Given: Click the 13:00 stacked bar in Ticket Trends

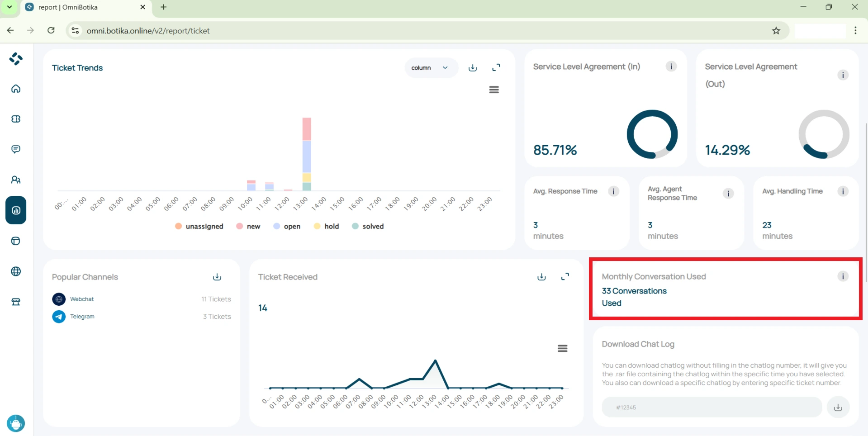Looking at the screenshot, I should point(307,154).
